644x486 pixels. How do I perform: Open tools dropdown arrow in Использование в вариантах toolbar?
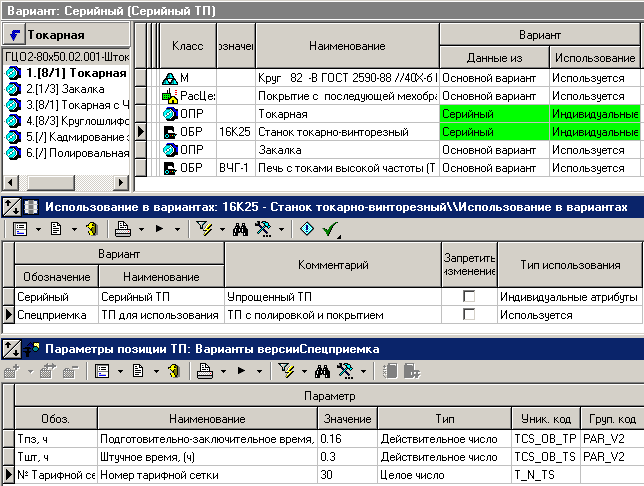click(x=281, y=229)
